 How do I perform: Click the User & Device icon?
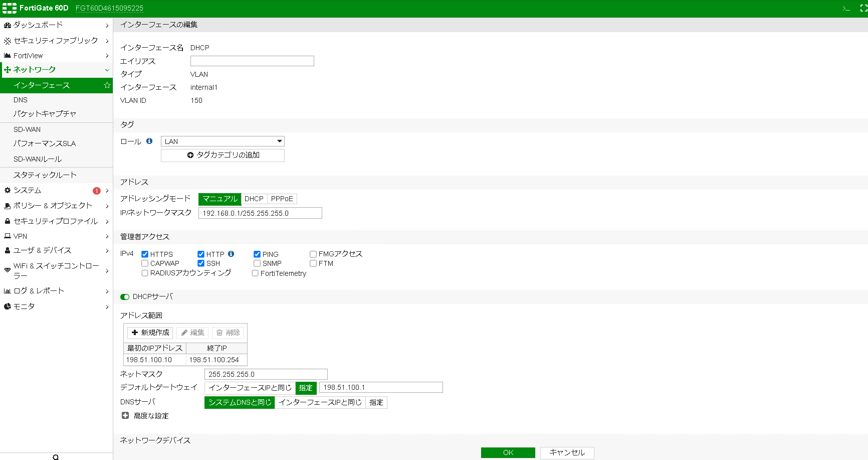click(x=7, y=250)
